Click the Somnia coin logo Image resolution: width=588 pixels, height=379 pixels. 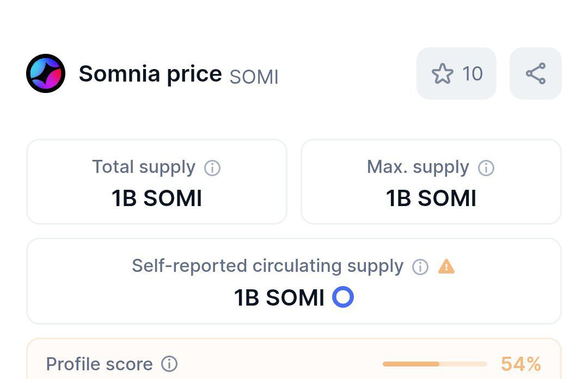pos(46,73)
